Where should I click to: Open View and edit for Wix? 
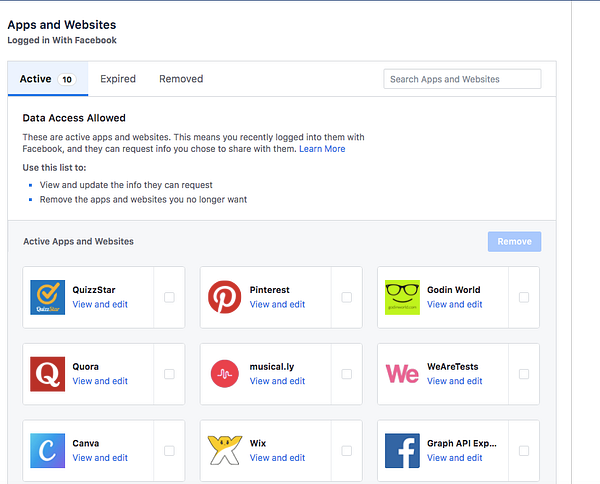pos(277,458)
